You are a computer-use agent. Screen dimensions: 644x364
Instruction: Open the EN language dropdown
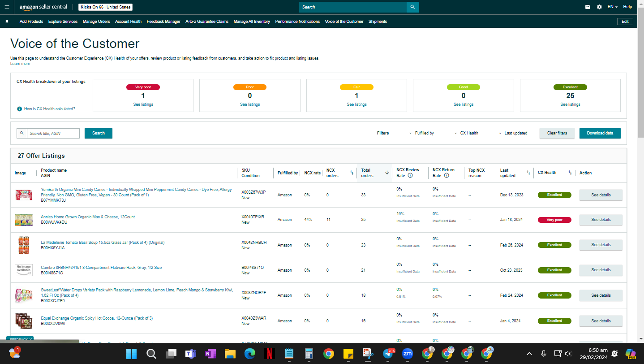point(613,7)
